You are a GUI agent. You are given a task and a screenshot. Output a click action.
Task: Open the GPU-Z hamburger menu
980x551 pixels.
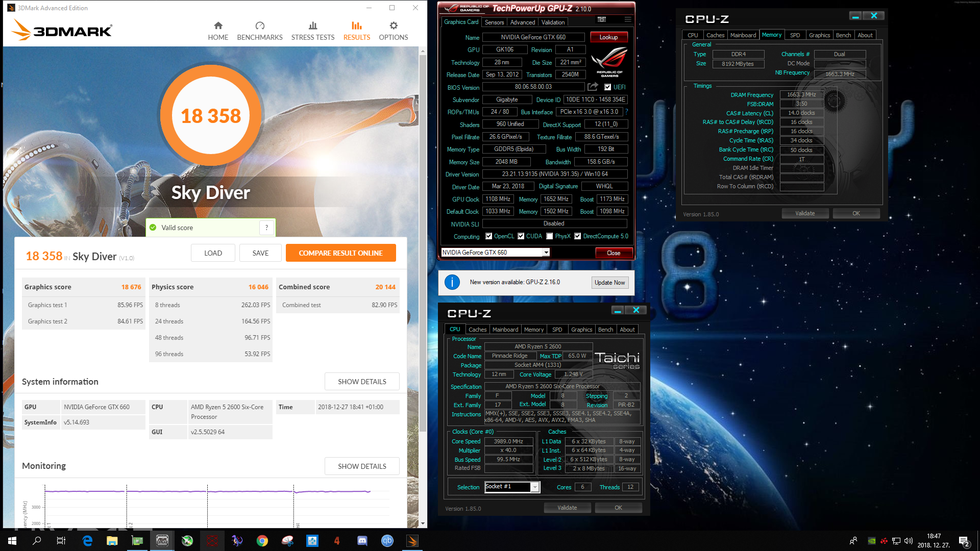(x=628, y=19)
